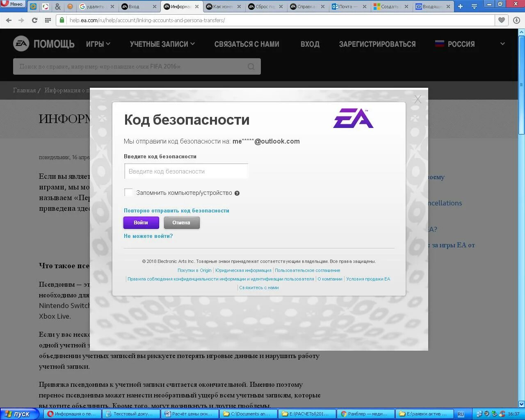The height and width of the screenshot is (420, 525).
Task: Close the 'Информация' active tab
Action: (197, 7)
